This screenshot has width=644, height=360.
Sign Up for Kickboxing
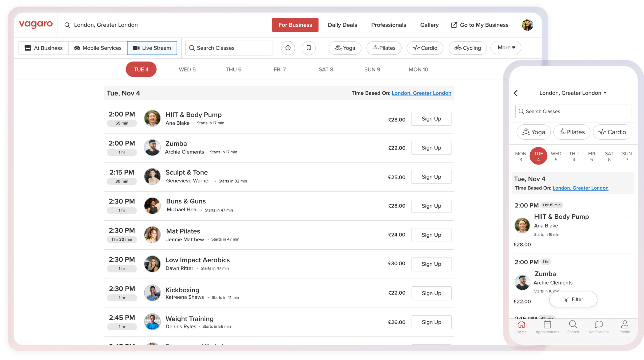tap(432, 293)
